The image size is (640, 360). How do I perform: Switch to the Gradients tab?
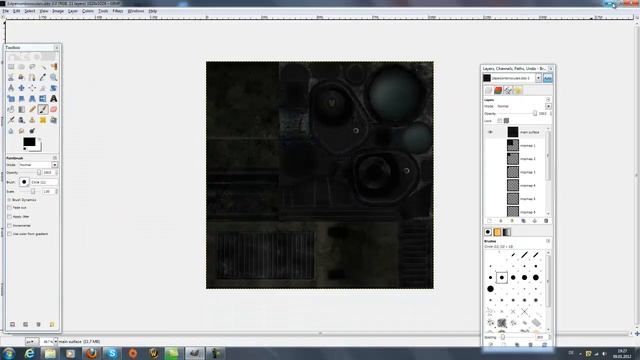click(507, 232)
